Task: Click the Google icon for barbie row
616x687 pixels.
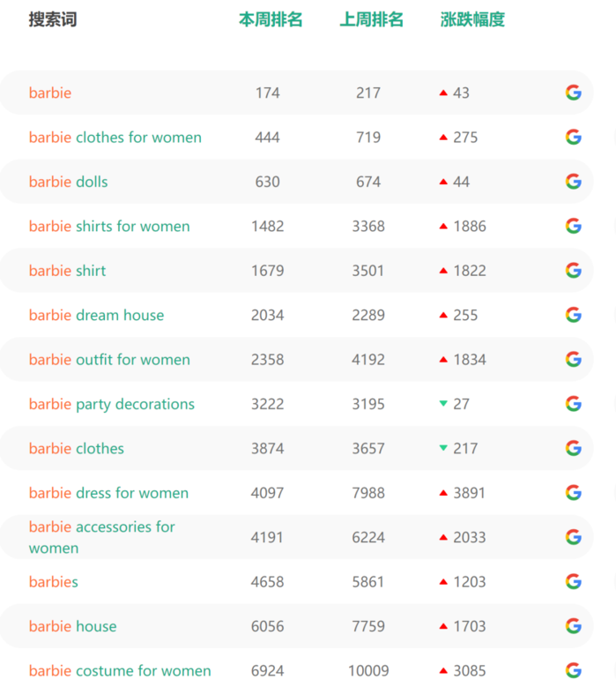Action: 573,93
